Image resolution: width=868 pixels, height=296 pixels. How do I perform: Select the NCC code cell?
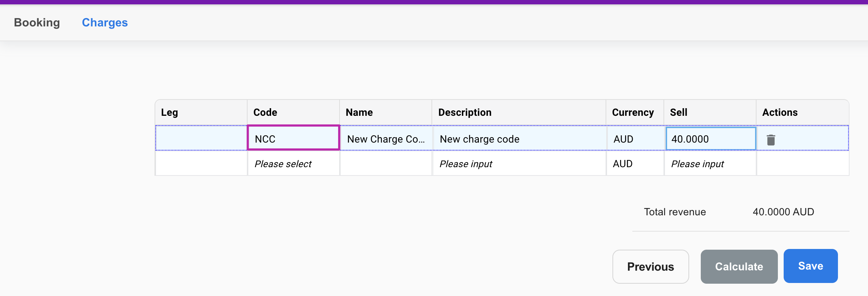293,138
